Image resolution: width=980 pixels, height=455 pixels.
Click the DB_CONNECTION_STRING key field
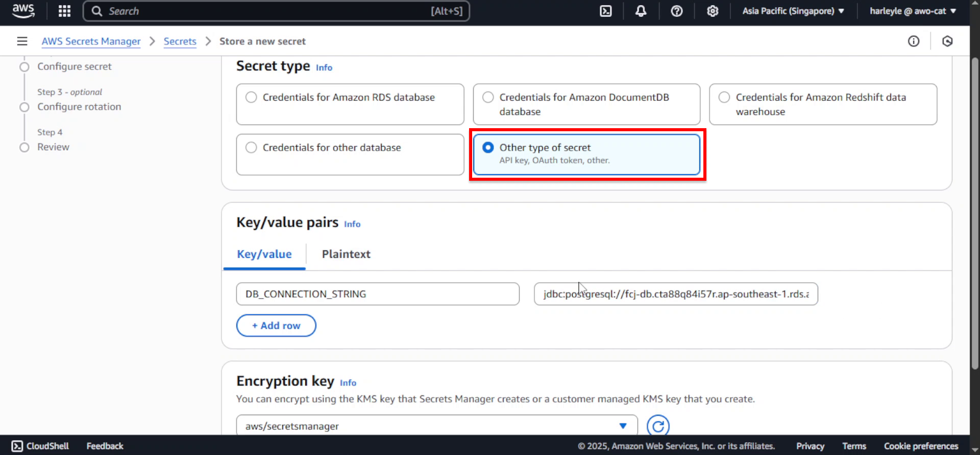click(x=378, y=294)
